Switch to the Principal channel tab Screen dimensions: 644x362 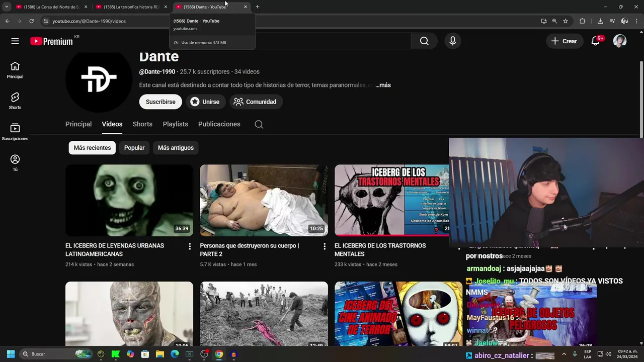78,124
